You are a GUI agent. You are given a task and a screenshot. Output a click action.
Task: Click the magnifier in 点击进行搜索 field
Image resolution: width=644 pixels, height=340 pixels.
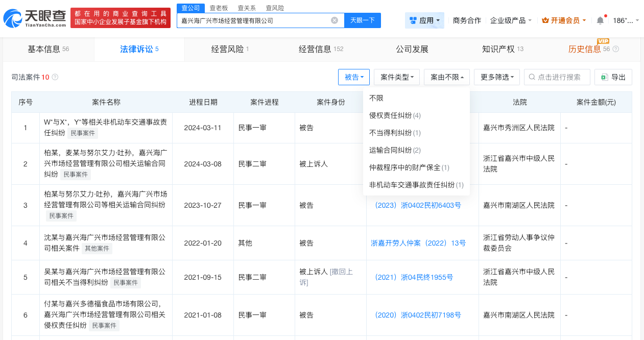[532, 77]
